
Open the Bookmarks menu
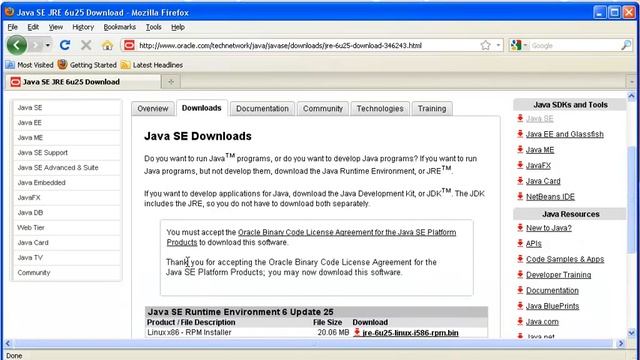pos(120,27)
